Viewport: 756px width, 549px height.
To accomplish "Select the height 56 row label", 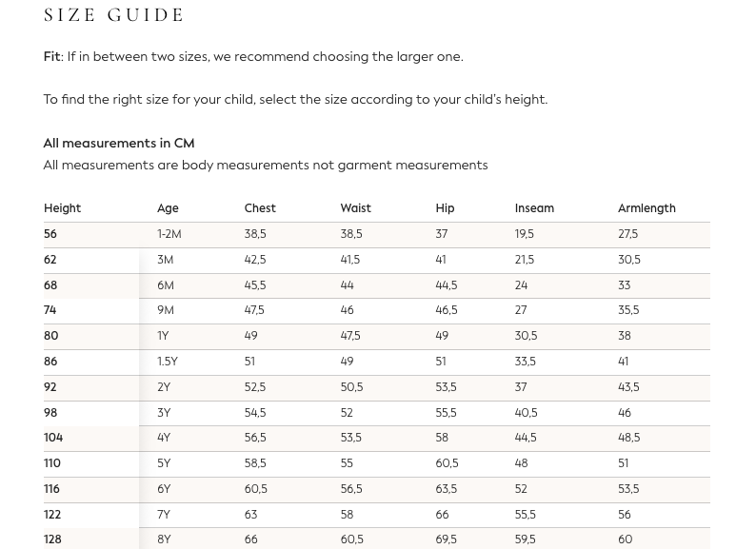I will pos(50,234).
